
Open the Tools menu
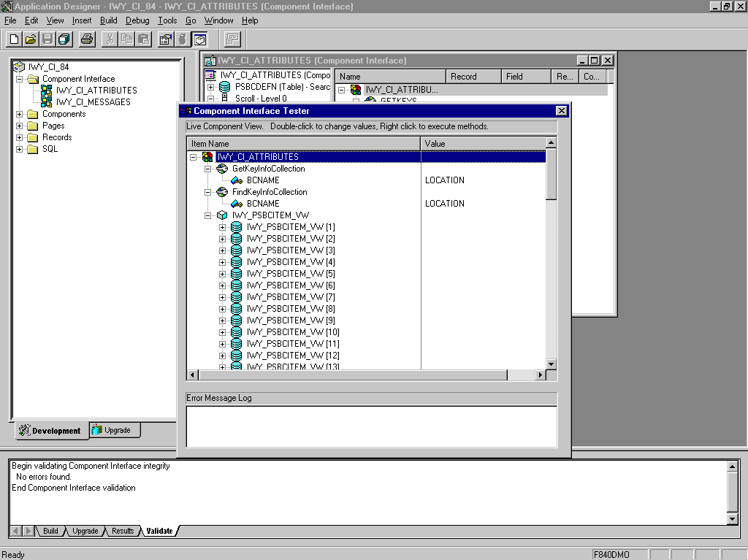tap(167, 20)
